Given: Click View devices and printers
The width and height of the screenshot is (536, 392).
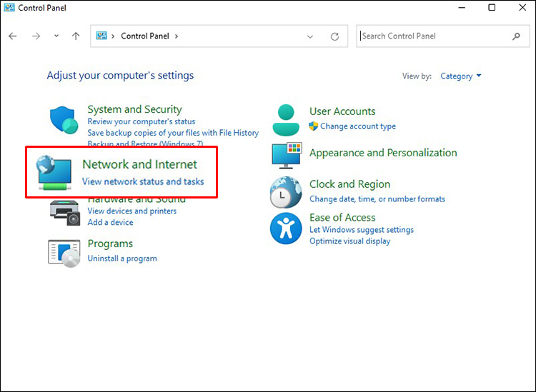Looking at the screenshot, I should point(132,211).
